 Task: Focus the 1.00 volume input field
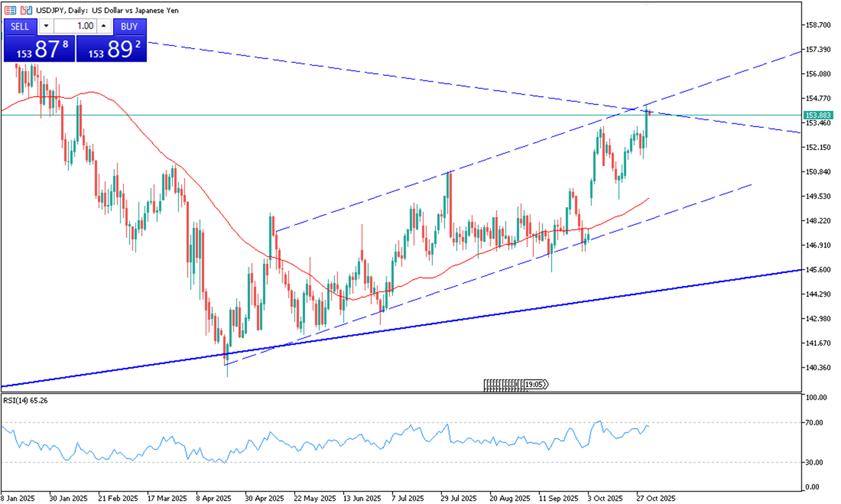(x=75, y=27)
